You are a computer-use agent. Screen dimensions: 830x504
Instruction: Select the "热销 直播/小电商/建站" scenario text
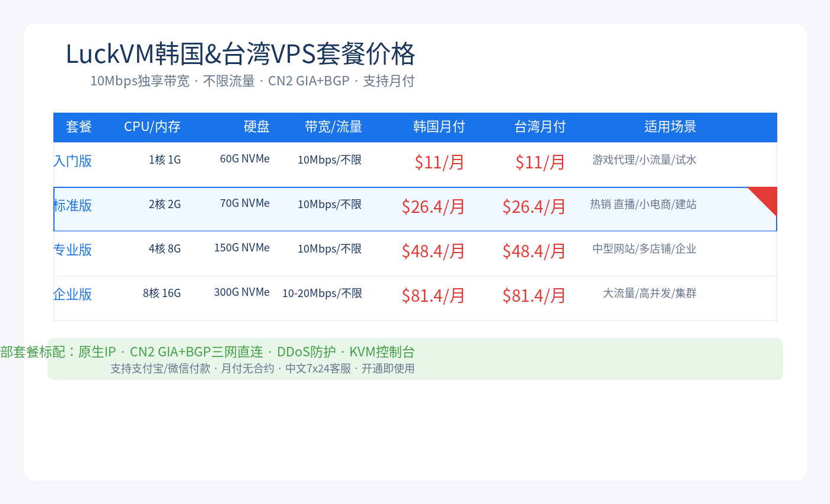tap(643, 204)
